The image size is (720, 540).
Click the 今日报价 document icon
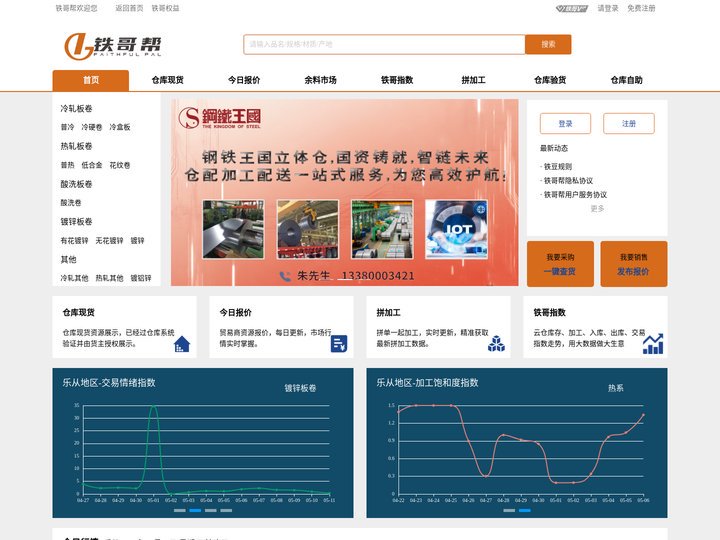[339, 343]
